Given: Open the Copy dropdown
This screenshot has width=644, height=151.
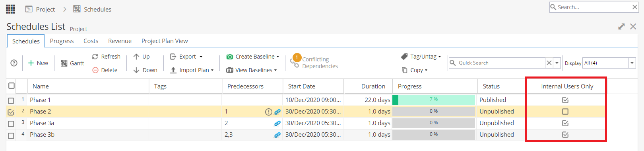Looking at the screenshot, I should [415, 70].
